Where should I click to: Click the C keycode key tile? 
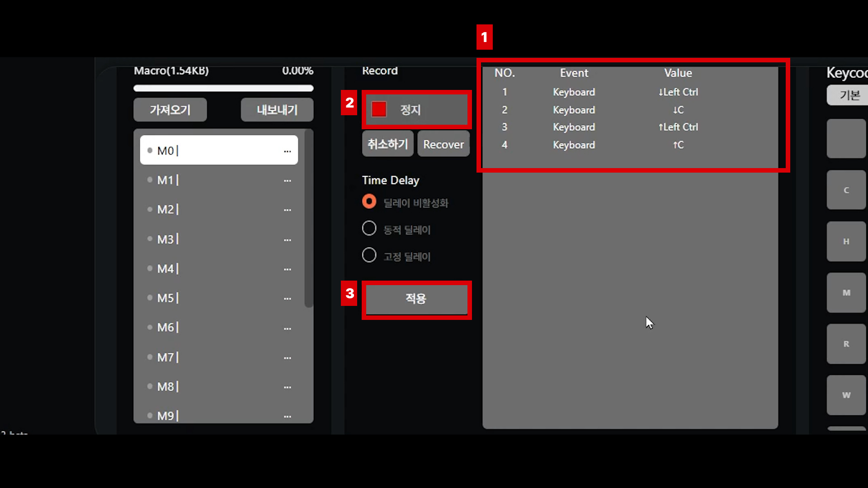[x=846, y=190]
